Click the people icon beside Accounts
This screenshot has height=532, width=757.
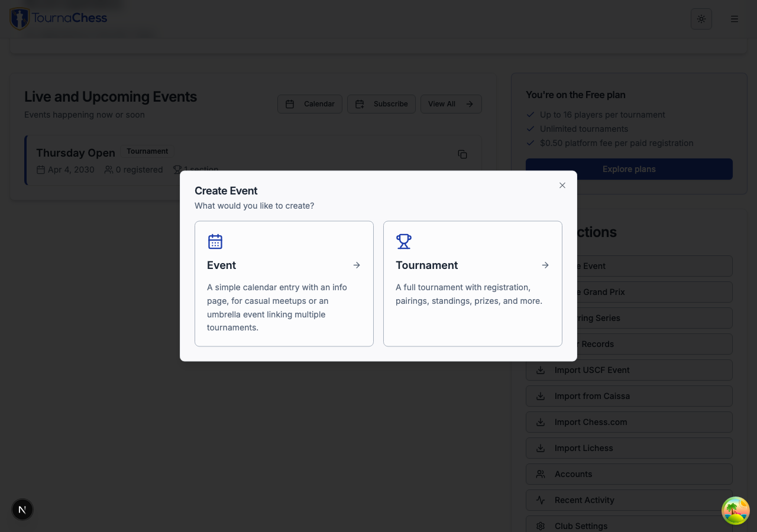click(x=541, y=474)
